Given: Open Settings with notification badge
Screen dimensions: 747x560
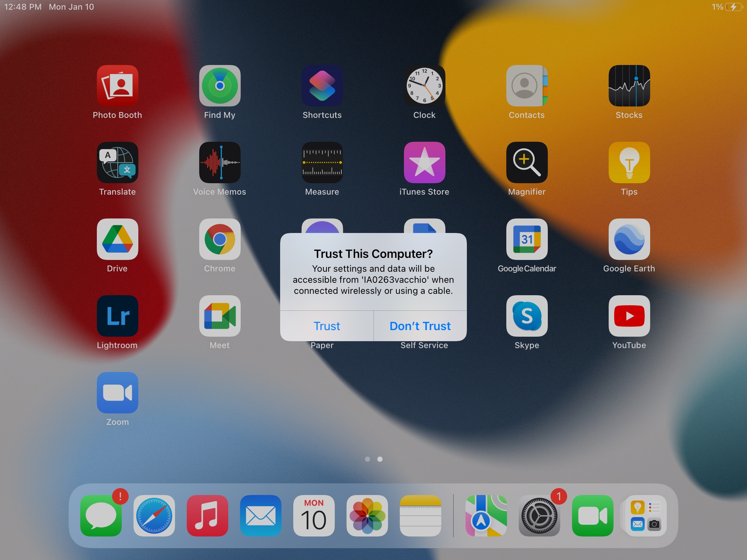Looking at the screenshot, I should [539, 516].
